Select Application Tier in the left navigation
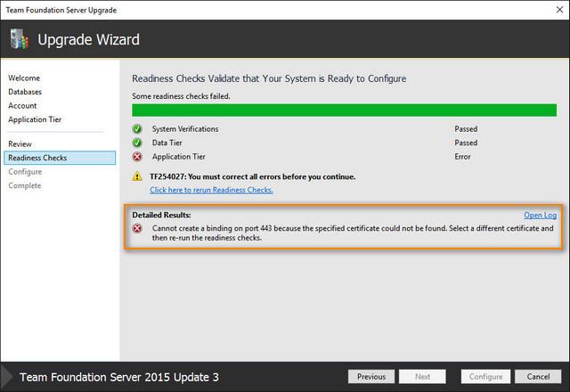 pyautogui.click(x=35, y=119)
